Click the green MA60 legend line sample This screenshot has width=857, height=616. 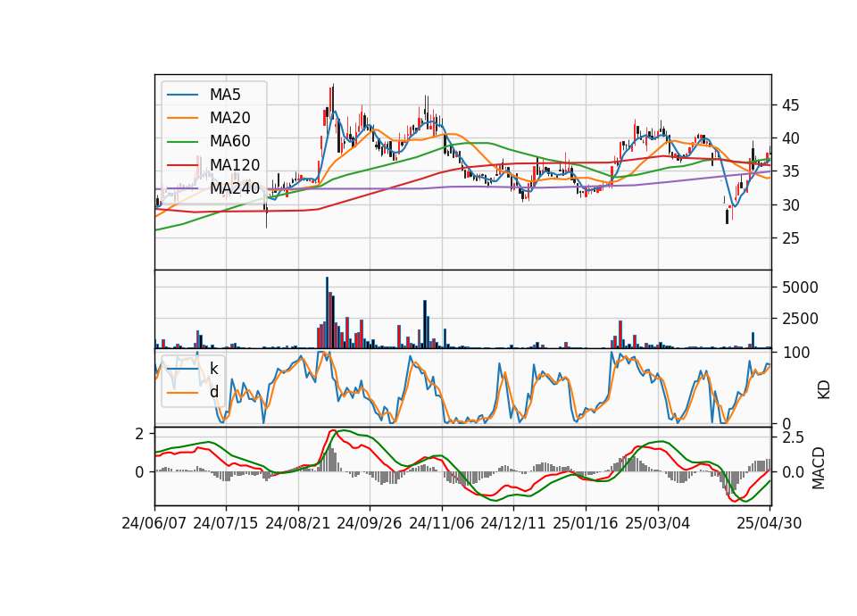[x=182, y=142]
